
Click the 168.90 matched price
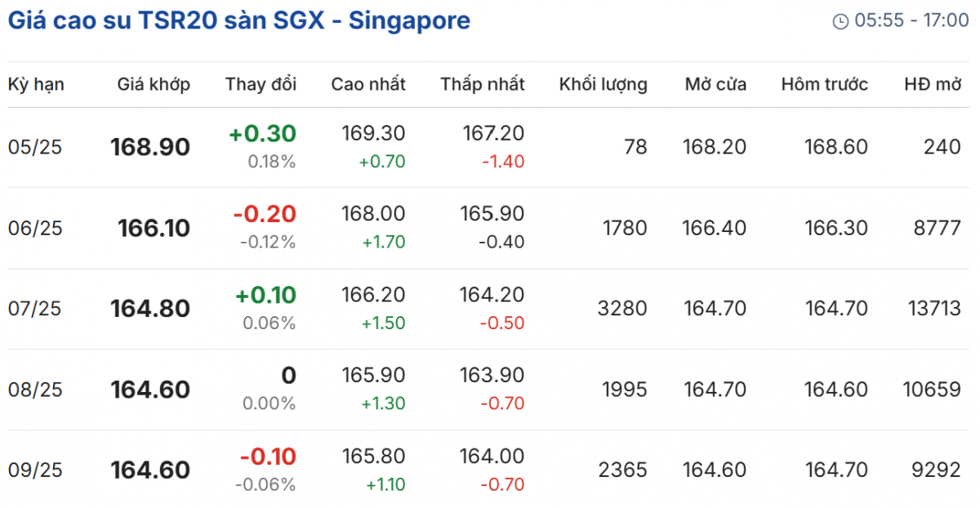tap(150, 148)
